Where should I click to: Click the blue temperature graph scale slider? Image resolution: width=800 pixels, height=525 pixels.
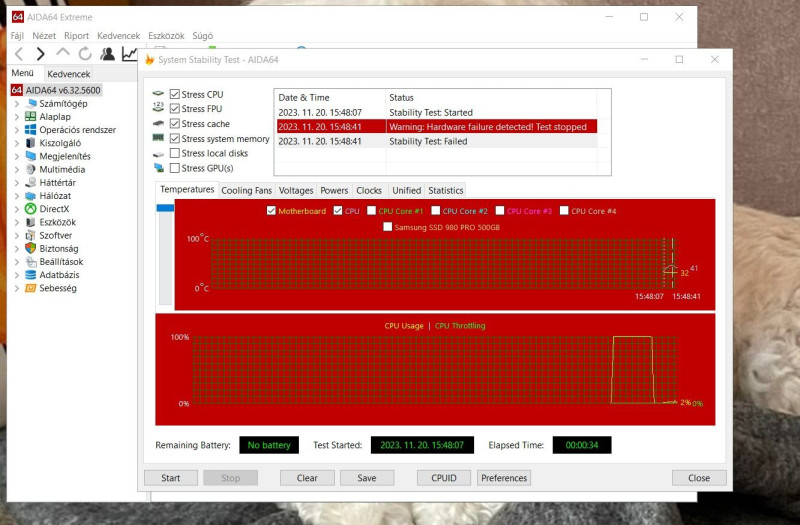coord(165,208)
